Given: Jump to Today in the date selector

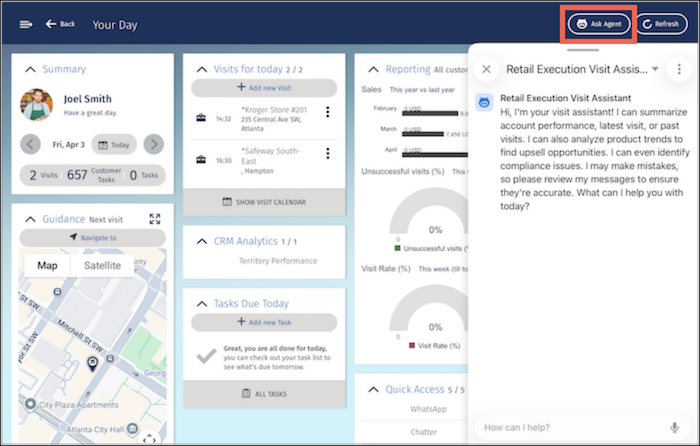Looking at the screenshot, I should point(114,145).
